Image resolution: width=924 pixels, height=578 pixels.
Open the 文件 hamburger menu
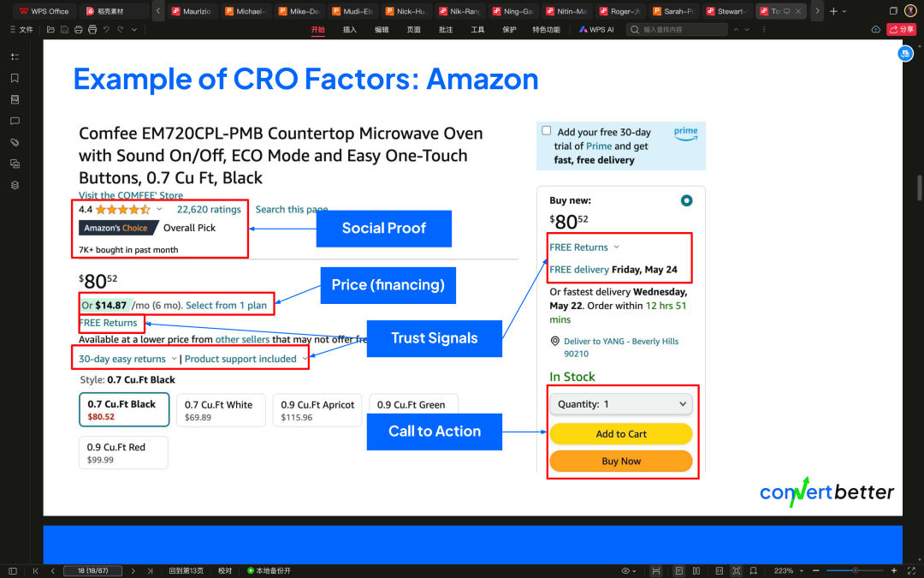(x=21, y=29)
